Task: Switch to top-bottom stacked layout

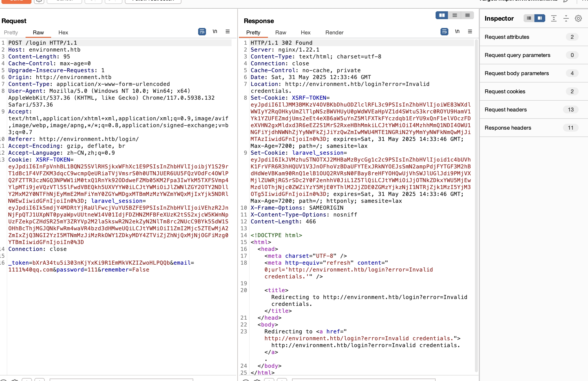Action: click(455, 15)
